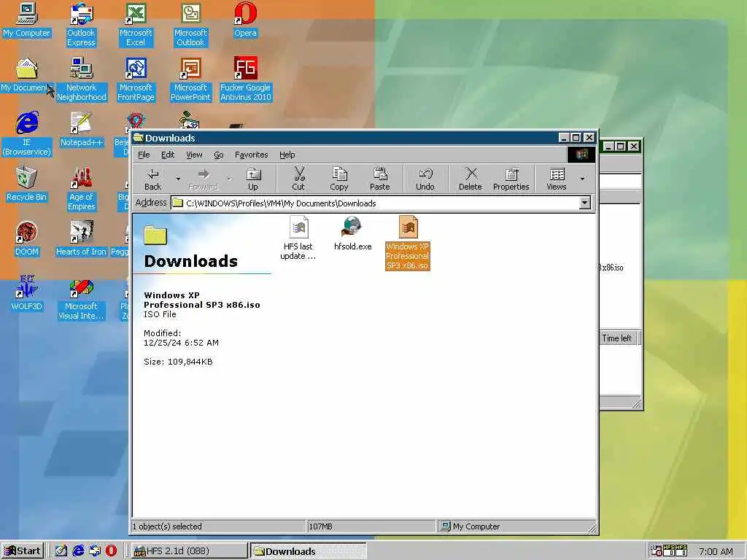747x560 pixels.
Task: Click Outlook Express quick launch icon
Action: [95, 551]
